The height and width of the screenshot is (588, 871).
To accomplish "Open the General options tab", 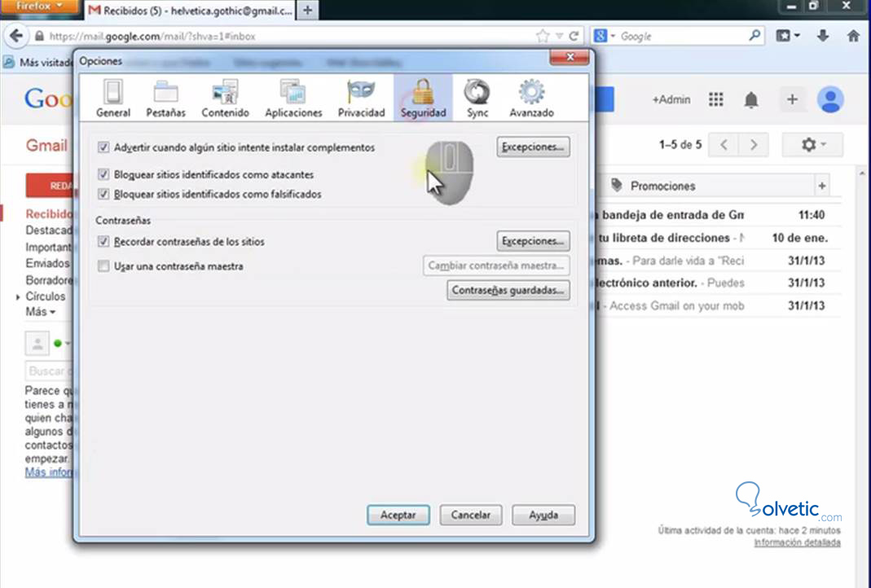I will point(112,99).
